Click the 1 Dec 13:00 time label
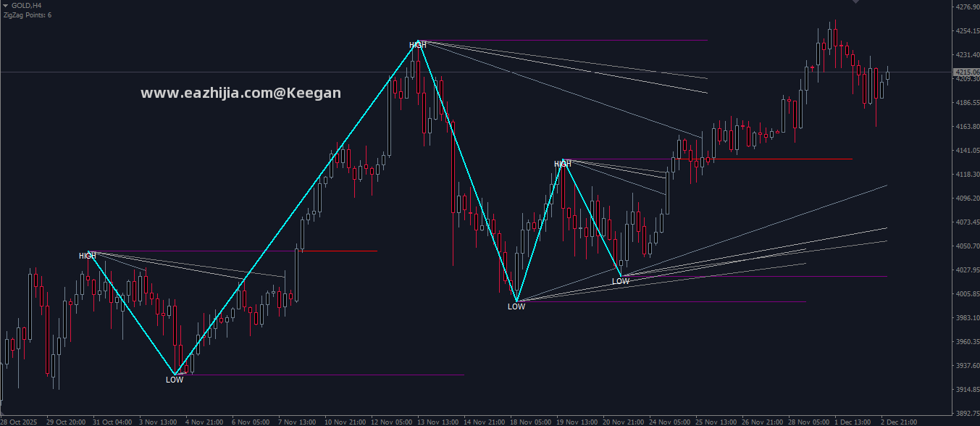Image resolution: width=980 pixels, height=426 pixels. tap(853, 422)
